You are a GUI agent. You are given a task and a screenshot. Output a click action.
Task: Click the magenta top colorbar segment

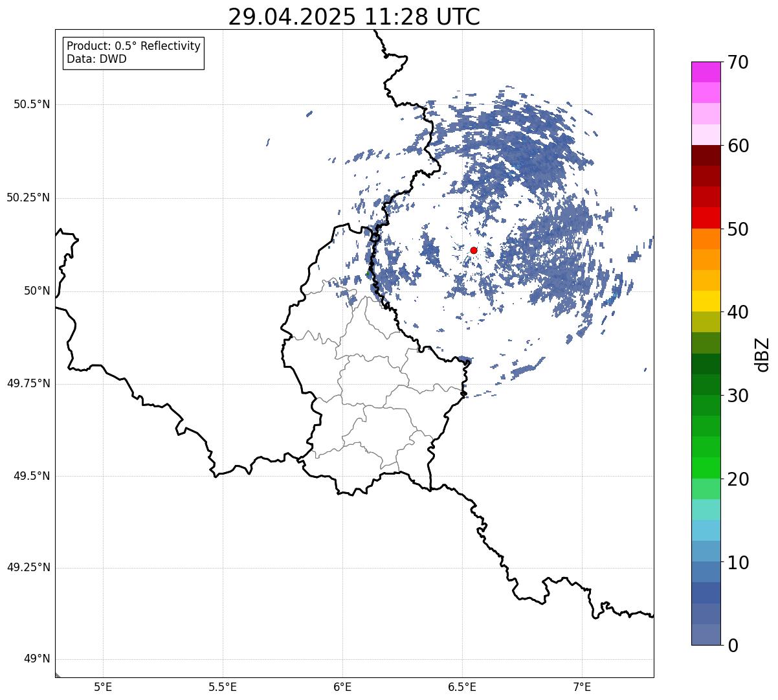click(x=706, y=72)
